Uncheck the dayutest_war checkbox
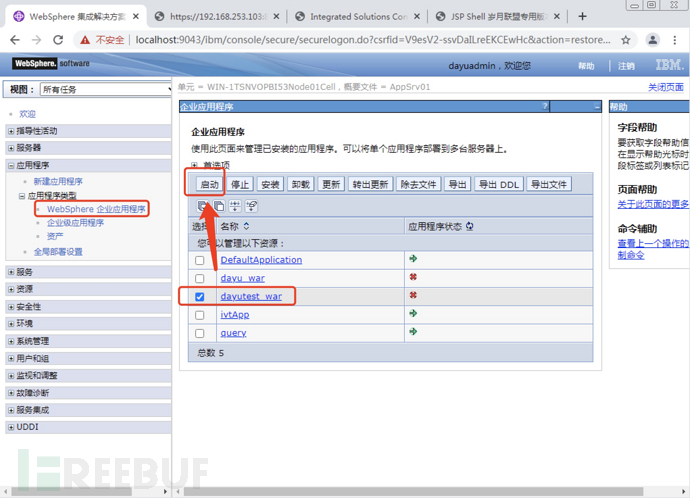This screenshot has height=498, width=690. 200,297
